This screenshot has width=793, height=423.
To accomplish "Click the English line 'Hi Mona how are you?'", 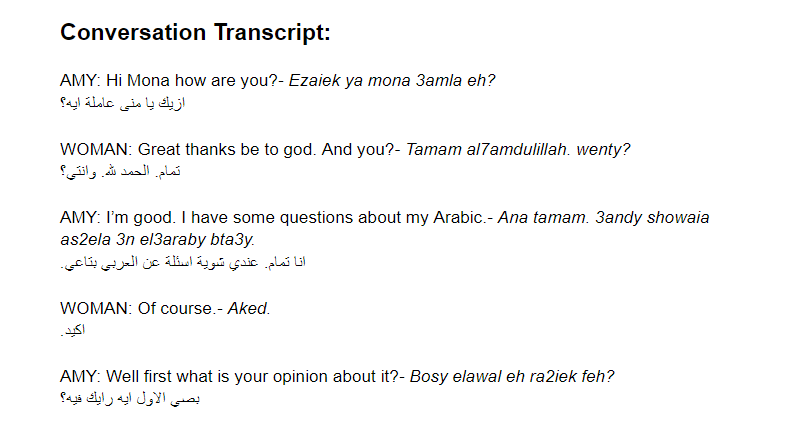I will coord(192,80).
